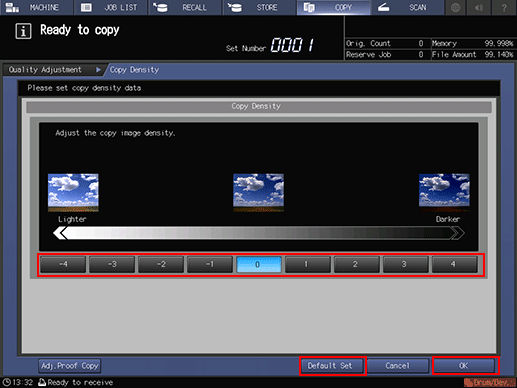This screenshot has height=388, width=517.
Task: Click the middle density sample thumbnail
Action: tap(258, 193)
